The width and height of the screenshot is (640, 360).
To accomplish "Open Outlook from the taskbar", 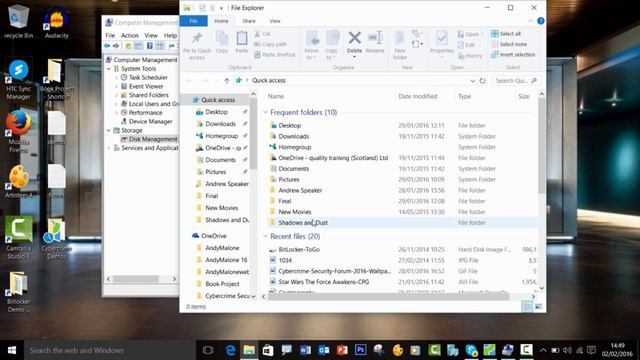I will (x=324, y=350).
